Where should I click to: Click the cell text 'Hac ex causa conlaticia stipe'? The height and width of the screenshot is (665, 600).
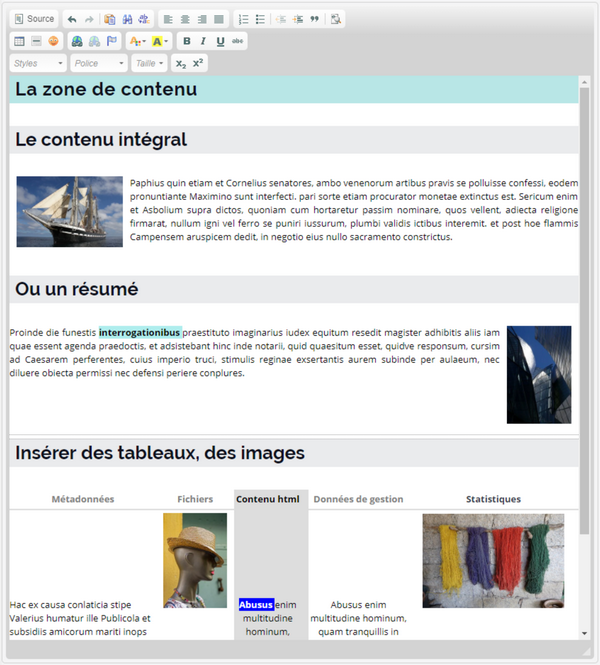(70, 605)
